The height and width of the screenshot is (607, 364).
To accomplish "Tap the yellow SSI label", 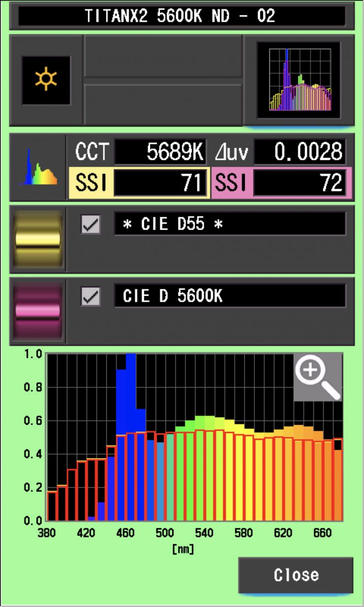I will [x=91, y=183].
